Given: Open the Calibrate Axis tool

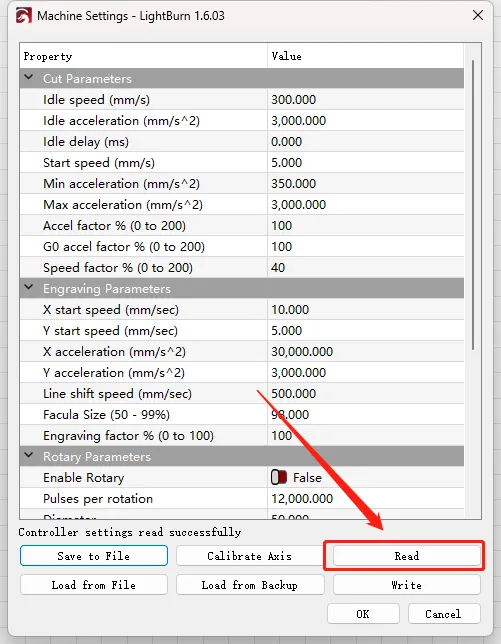Looking at the screenshot, I should pyautogui.click(x=250, y=556).
